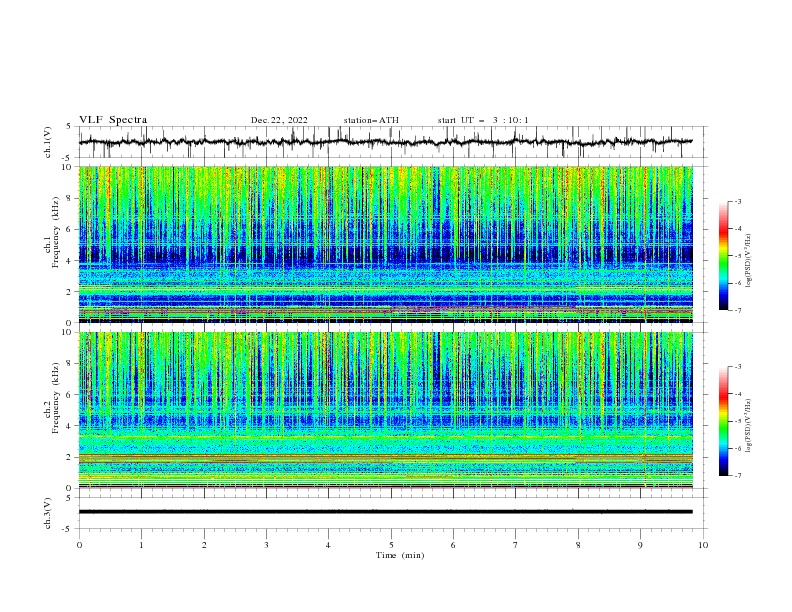Click the "Time (min)" x-axis label
This screenshot has height=612, width=792.
400,555
